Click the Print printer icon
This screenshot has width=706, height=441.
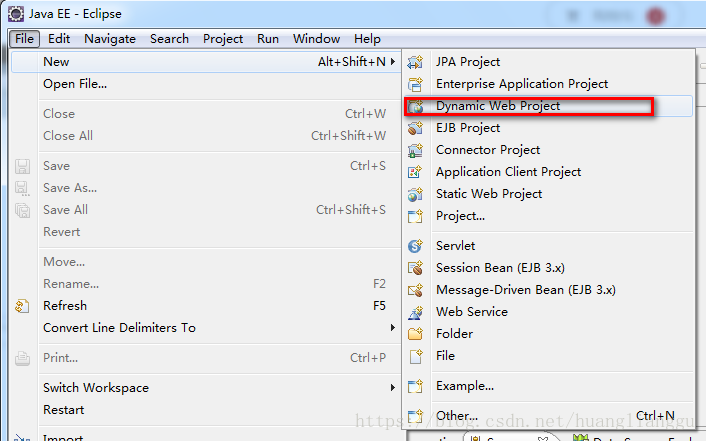(22, 359)
